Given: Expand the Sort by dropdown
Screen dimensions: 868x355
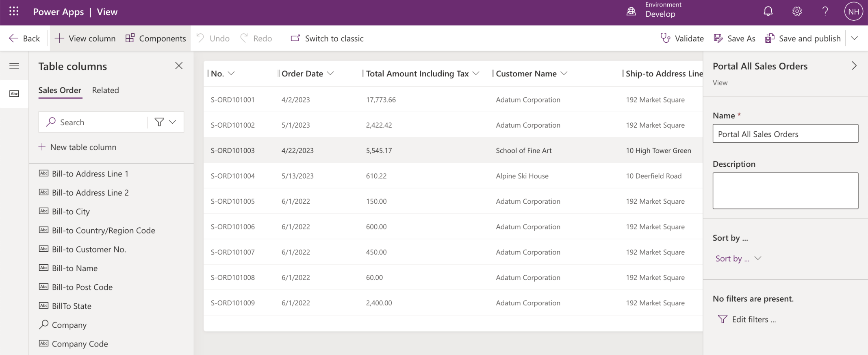Looking at the screenshot, I should (x=738, y=259).
